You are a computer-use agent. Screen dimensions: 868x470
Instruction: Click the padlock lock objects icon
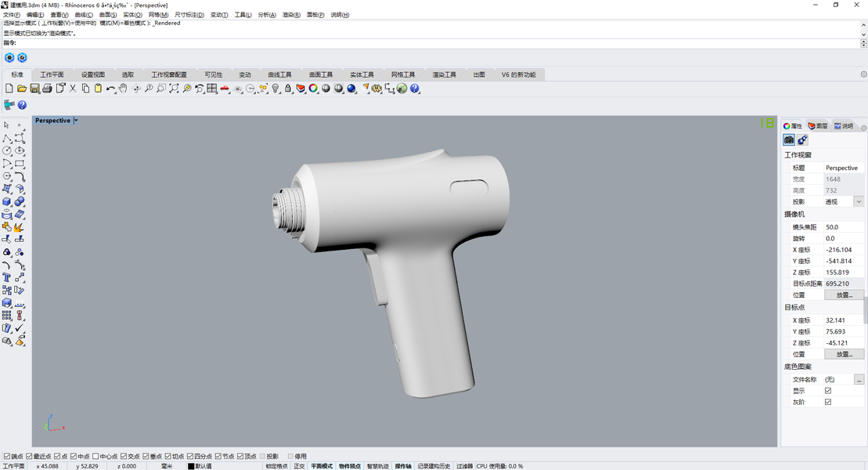pos(288,89)
